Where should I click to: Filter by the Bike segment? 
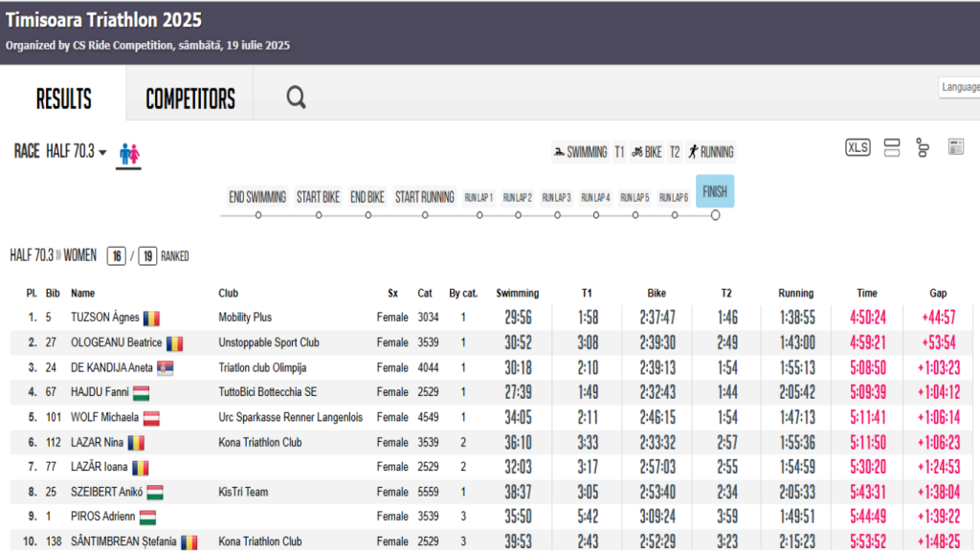pos(646,152)
